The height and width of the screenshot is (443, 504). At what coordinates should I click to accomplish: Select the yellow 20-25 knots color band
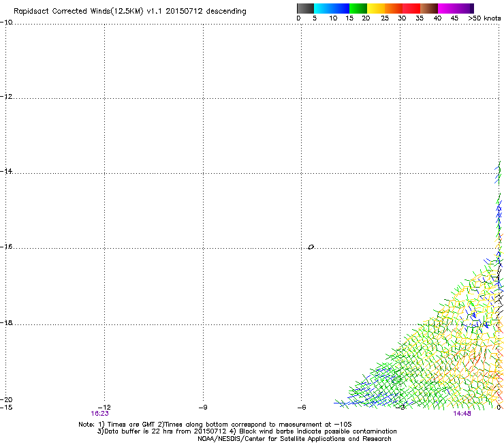coord(376,8)
